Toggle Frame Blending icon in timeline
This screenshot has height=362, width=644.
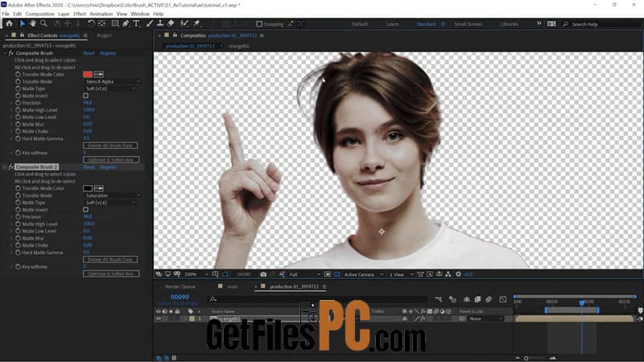[x=477, y=299]
